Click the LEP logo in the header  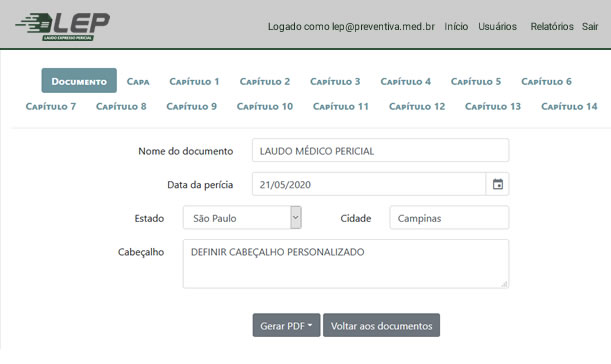coord(62,26)
